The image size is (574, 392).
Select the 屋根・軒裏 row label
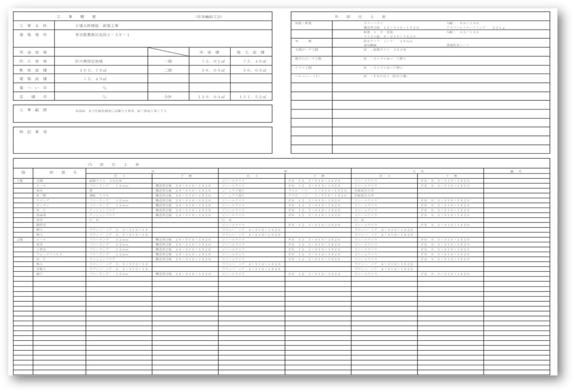click(x=304, y=22)
